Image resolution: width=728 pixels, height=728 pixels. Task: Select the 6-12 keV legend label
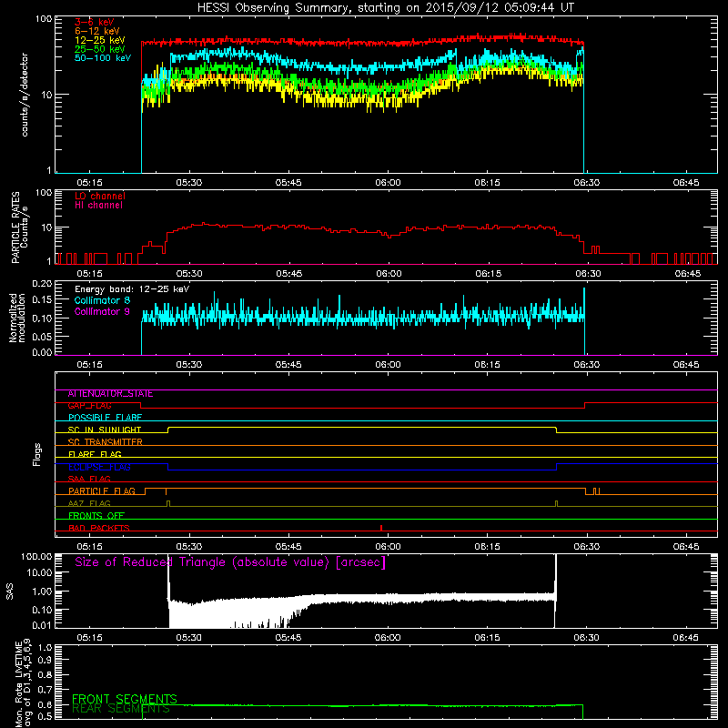pos(97,31)
